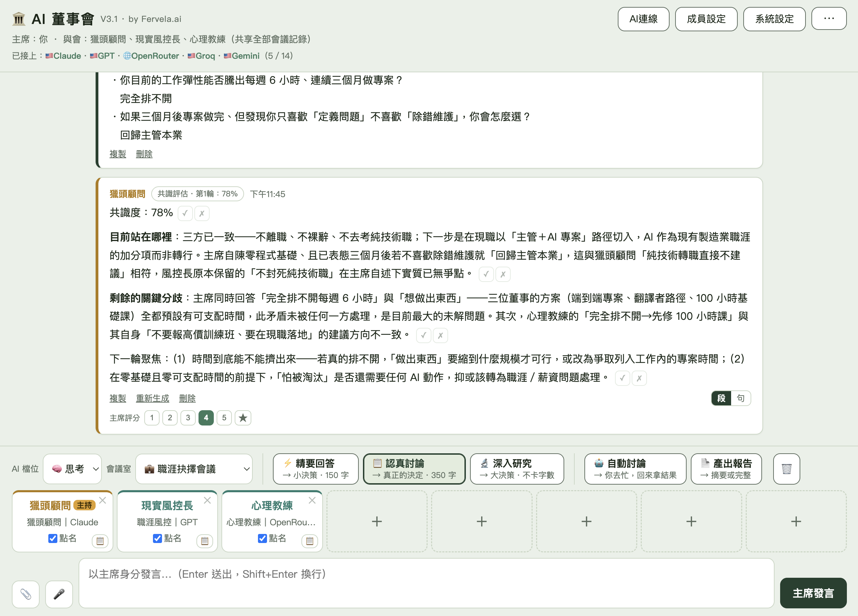Viewport: 858px width, 616px height.
Task: Start 自動討論
Action: pos(635,469)
